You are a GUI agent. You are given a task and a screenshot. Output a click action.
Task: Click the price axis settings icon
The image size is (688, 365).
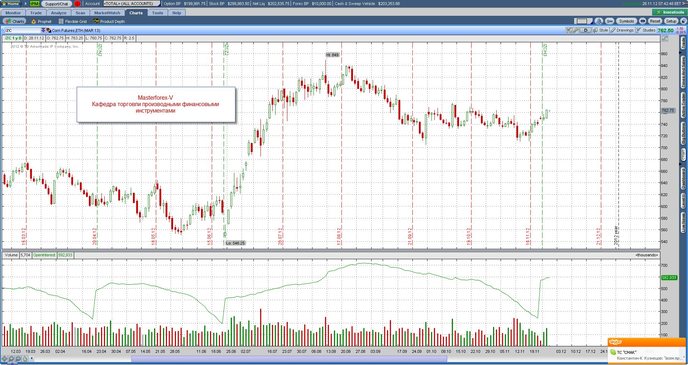666,39
